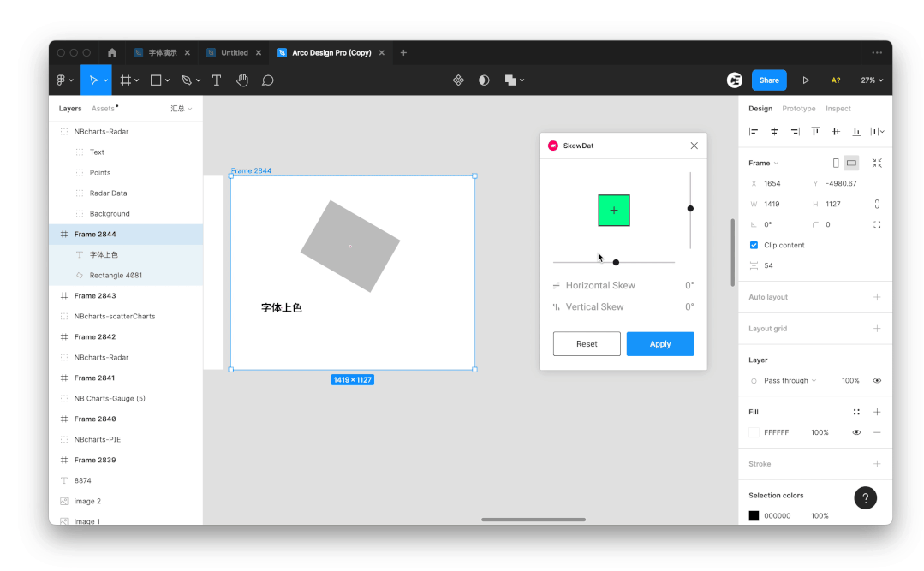Click the contrast mask icon in toolbar
Screen dimensions: 924x571
click(x=484, y=80)
